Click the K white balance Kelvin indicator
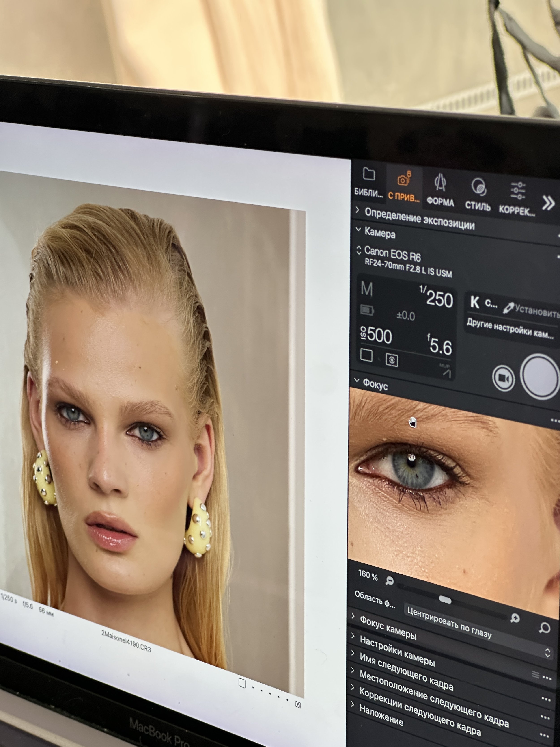 [x=475, y=302]
